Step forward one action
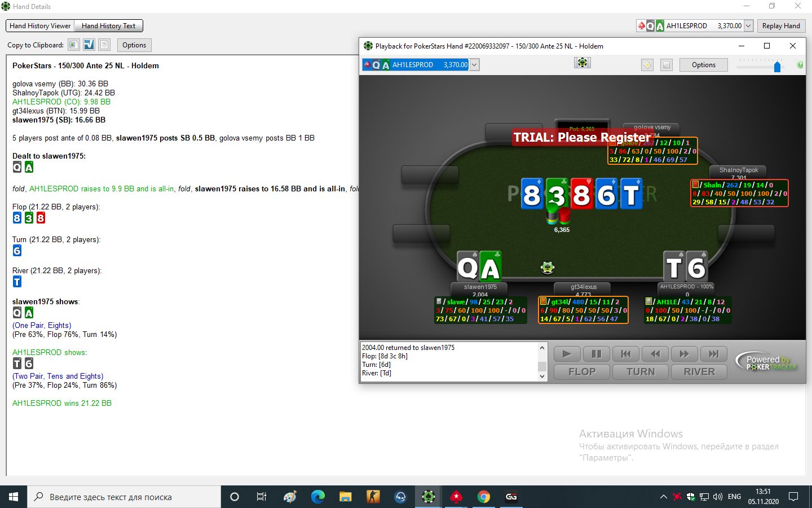The width and height of the screenshot is (812, 508). (685, 354)
